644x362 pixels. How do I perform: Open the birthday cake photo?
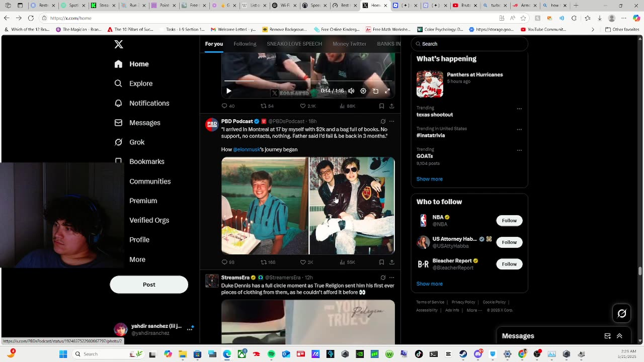tap(265, 206)
